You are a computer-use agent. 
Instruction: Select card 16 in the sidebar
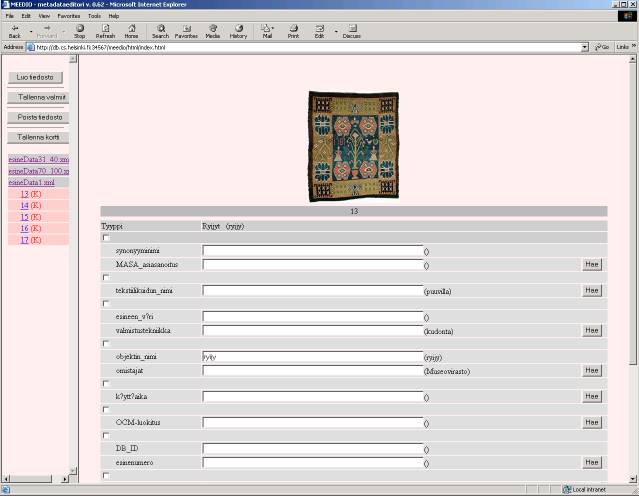click(24, 229)
